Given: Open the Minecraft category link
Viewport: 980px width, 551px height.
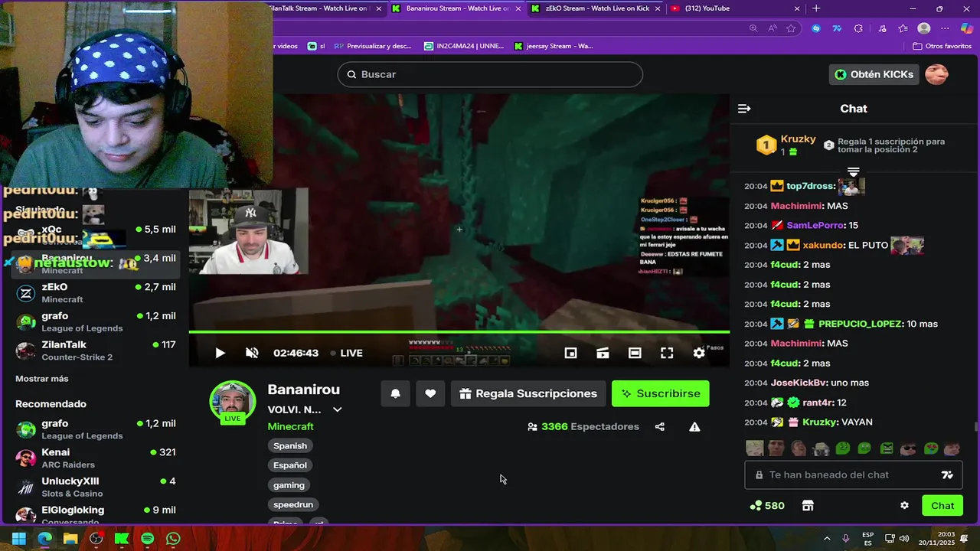Looking at the screenshot, I should coord(290,426).
